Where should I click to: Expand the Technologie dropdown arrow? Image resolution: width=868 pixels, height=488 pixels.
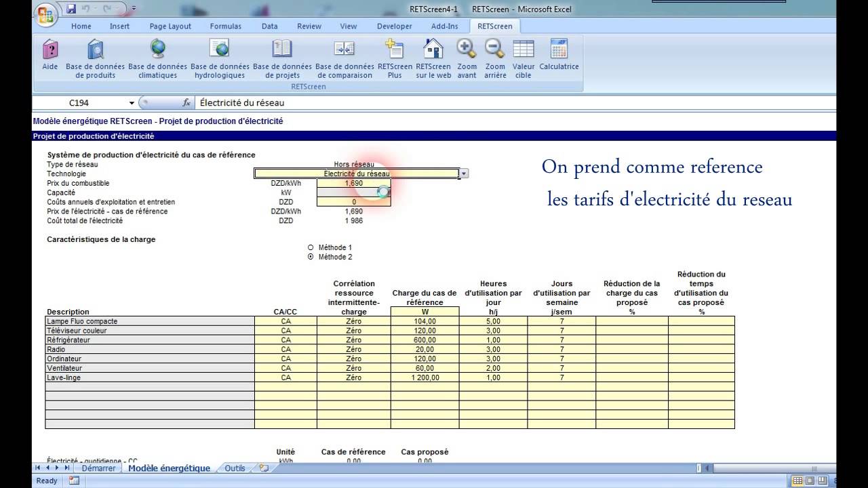pos(464,174)
